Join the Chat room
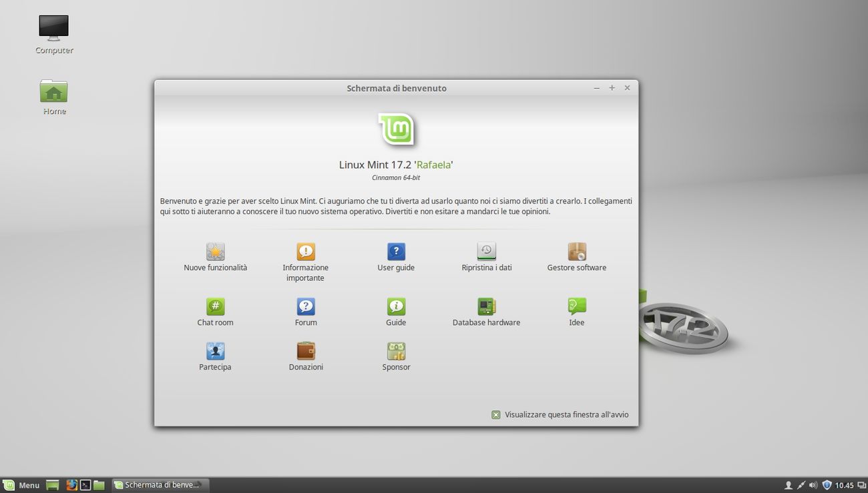Viewport: 868px width, 493px height. coord(215,310)
